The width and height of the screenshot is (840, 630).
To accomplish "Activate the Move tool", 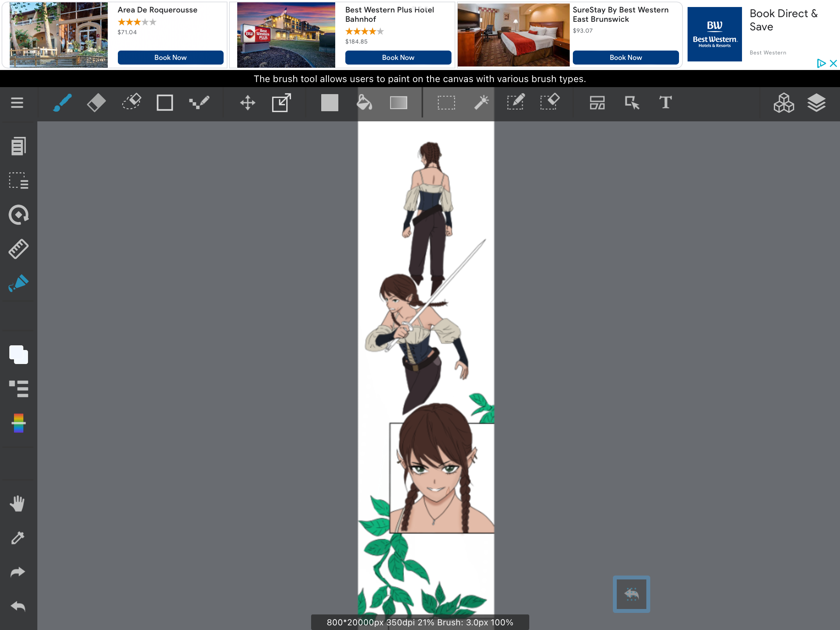I will tap(247, 103).
